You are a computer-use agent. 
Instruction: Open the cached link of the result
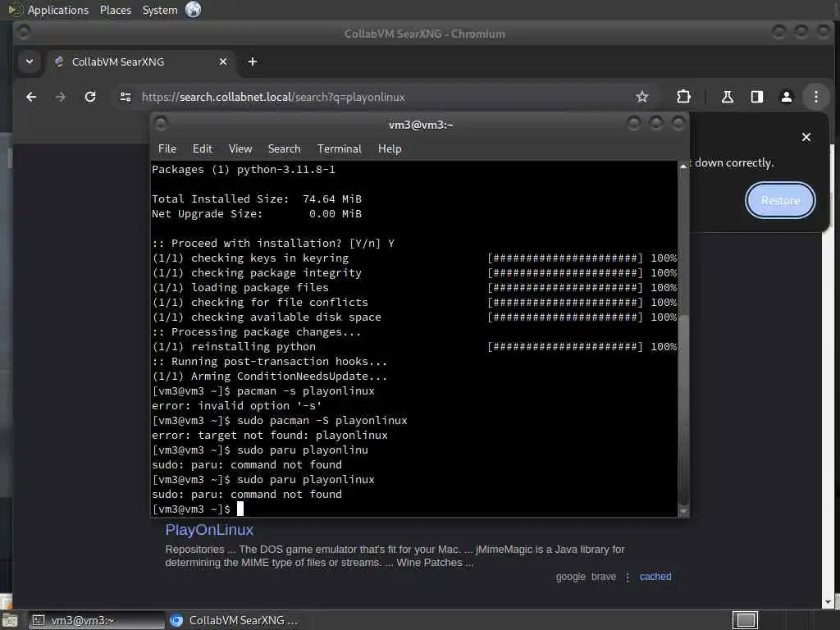coord(655,577)
